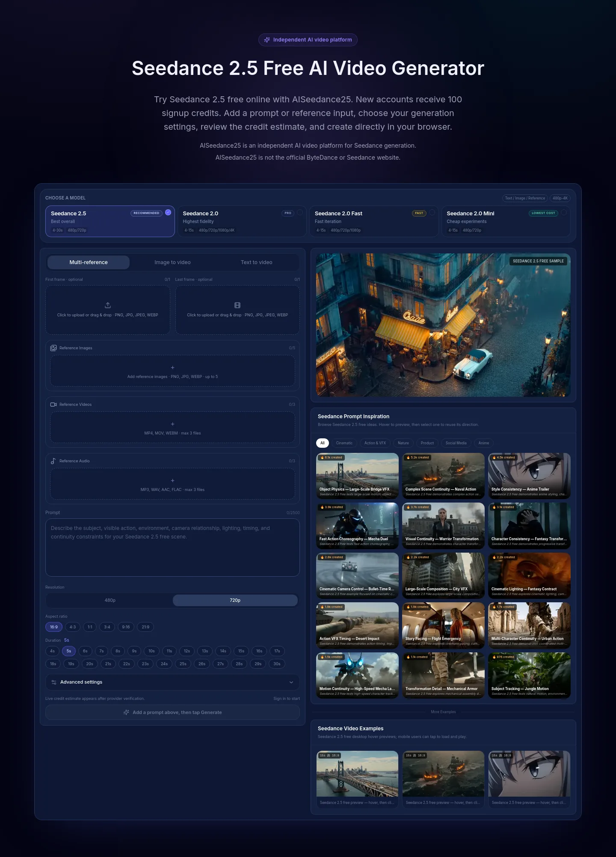Filter inspiration by All

click(x=323, y=443)
